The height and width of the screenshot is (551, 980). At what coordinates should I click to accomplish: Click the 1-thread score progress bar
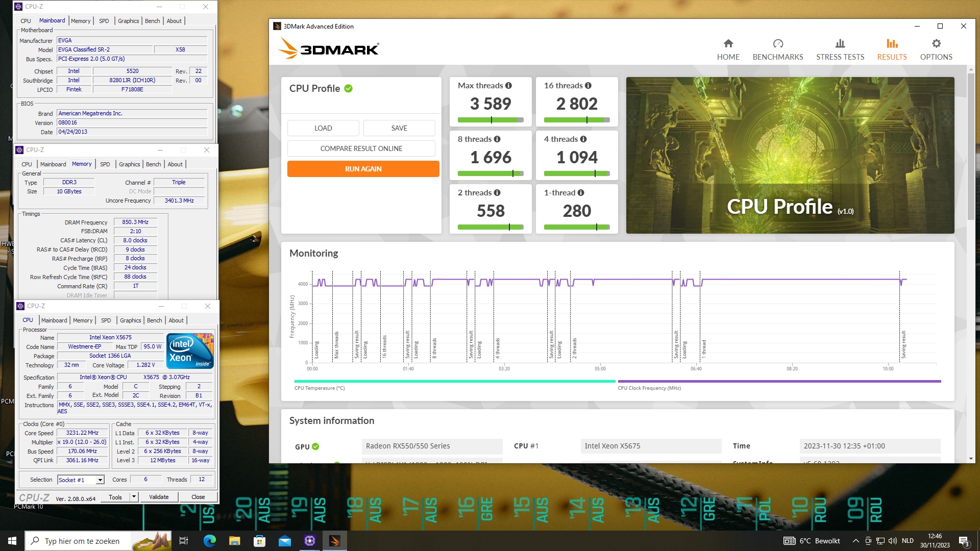[x=577, y=228]
